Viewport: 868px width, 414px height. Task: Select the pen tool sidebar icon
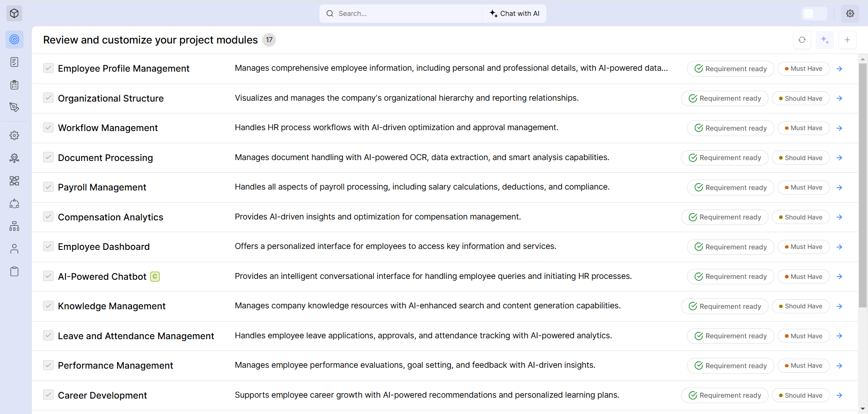(15, 107)
